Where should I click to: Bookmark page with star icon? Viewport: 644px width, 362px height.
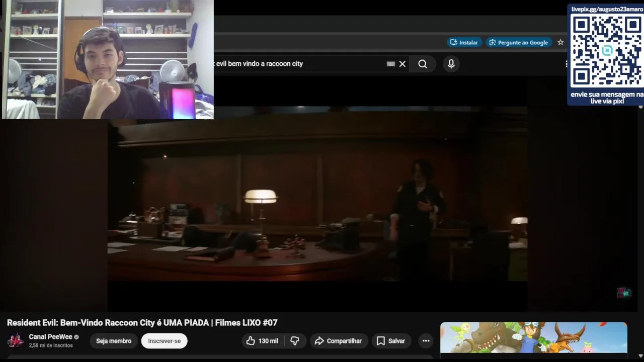point(560,42)
